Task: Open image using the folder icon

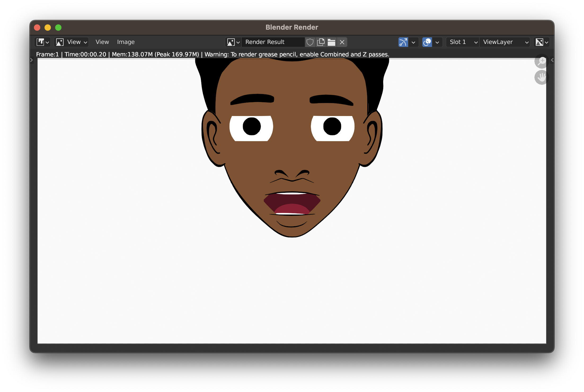Action: point(331,42)
